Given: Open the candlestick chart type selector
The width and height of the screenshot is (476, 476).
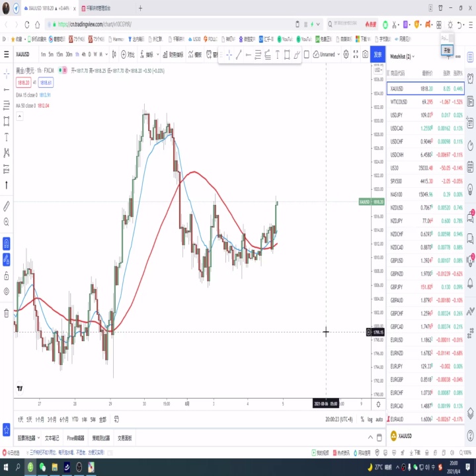Looking at the screenshot, I should (114, 54).
